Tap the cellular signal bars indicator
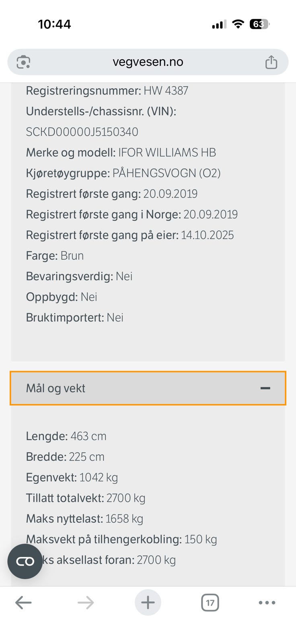This screenshot has height=644, width=296. tap(219, 24)
